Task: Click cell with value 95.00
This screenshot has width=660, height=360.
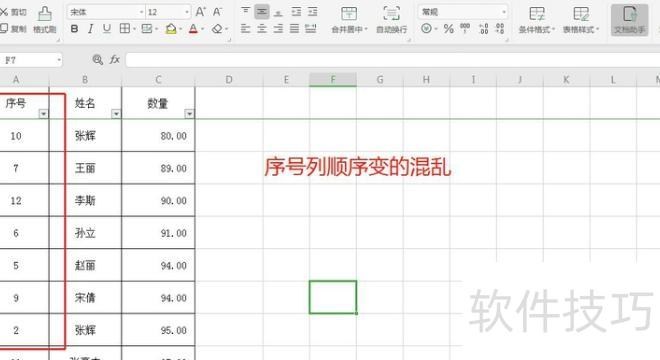Action: coord(158,330)
